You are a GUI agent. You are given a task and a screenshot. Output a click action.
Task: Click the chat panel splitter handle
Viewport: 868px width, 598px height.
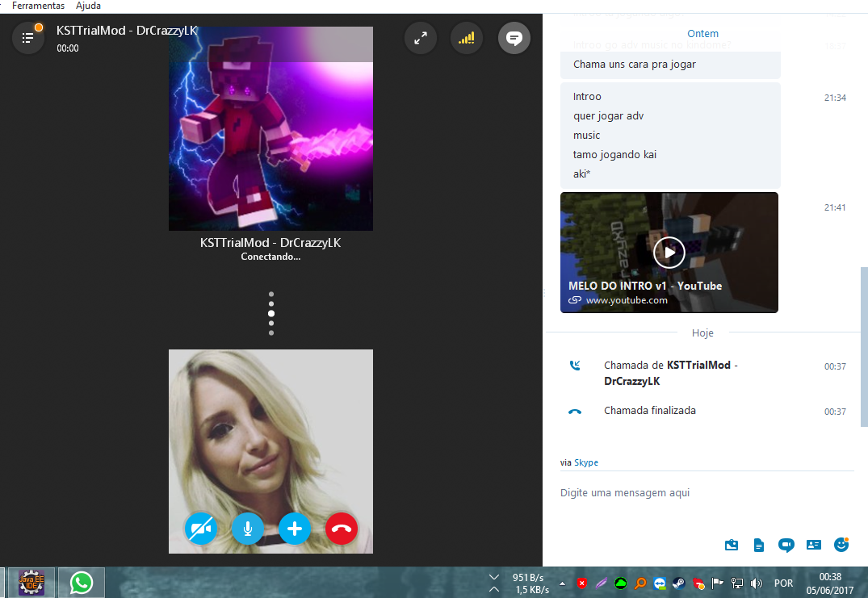pos(544,292)
